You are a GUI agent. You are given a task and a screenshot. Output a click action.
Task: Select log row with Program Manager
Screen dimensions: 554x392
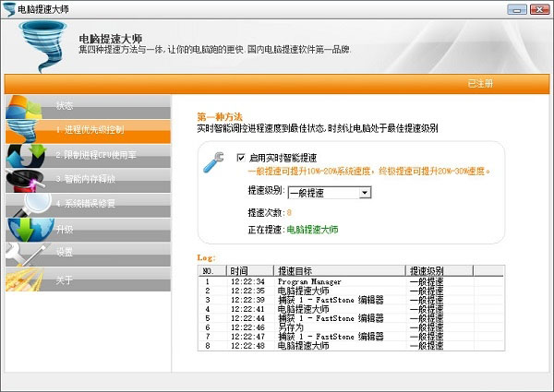(351, 281)
